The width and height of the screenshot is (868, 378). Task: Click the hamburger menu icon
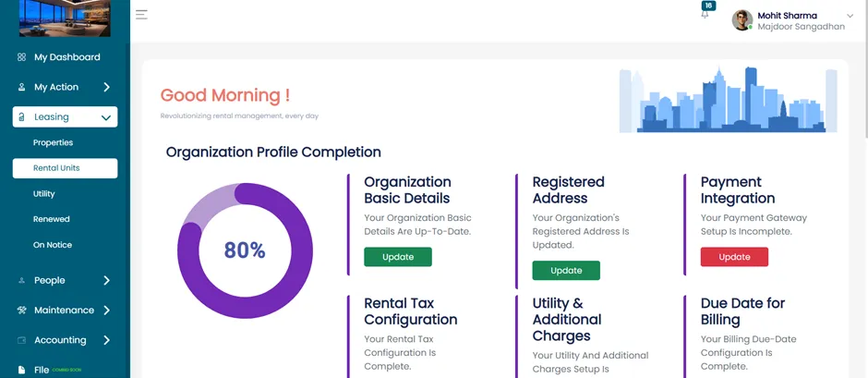141,15
